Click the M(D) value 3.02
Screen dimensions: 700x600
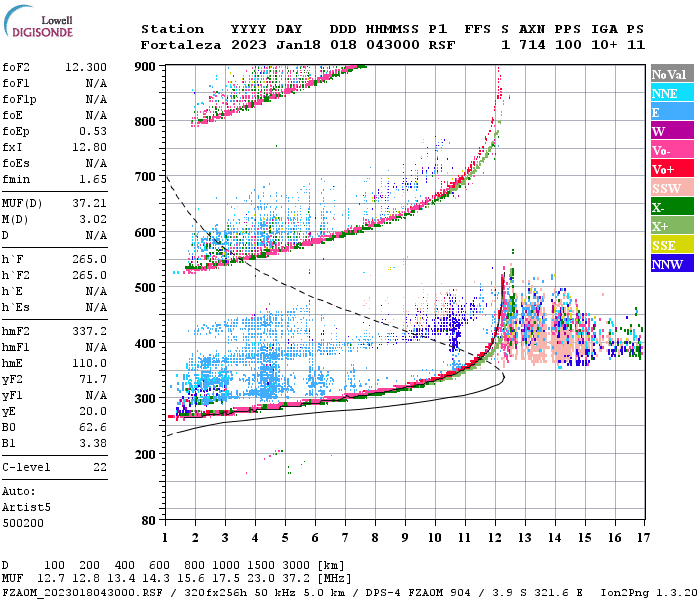tap(93, 220)
